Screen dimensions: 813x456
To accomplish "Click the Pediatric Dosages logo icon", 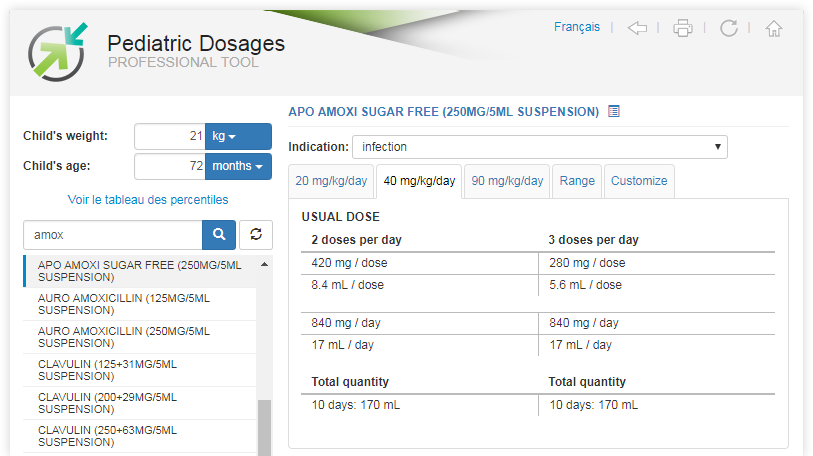I will pos(58,52).
